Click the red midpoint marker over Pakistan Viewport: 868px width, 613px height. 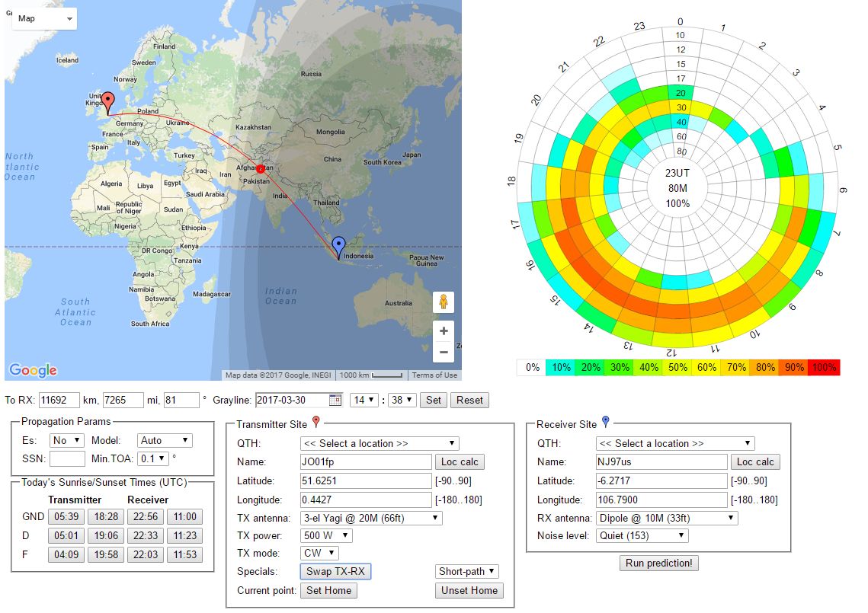coord(261,168)
